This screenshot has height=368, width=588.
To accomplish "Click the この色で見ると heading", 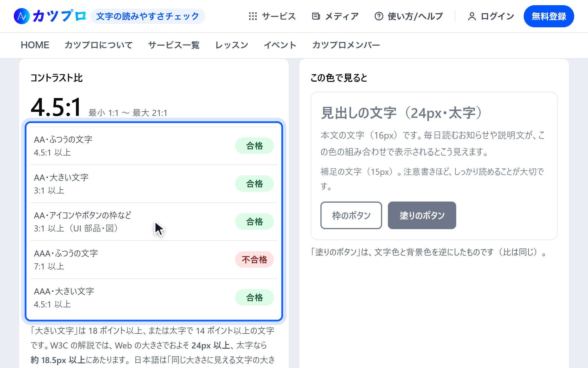I will coord(339,78).
